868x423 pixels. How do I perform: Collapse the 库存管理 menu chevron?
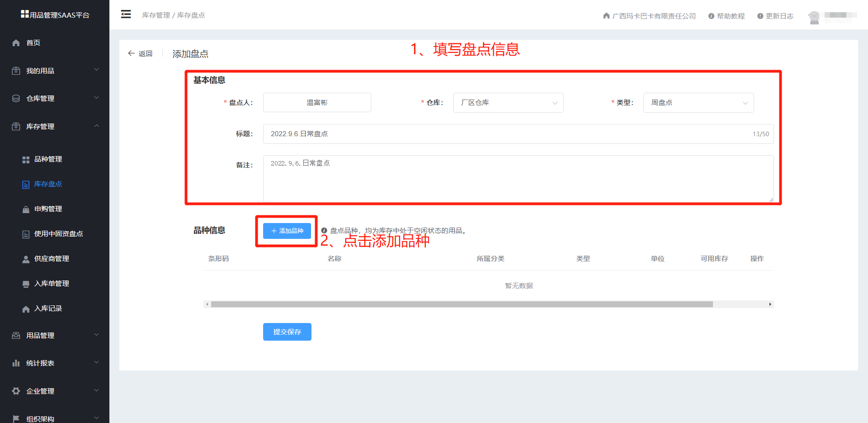(96, 126)
